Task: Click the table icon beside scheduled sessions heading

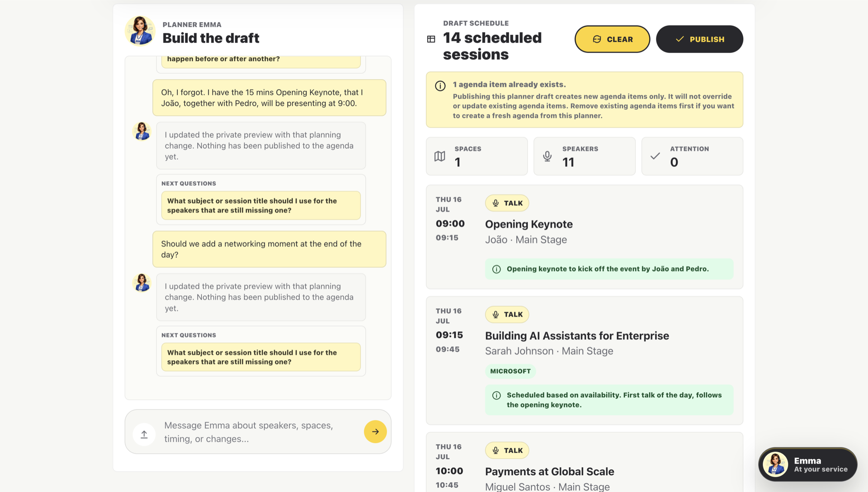Action: (431, 39)
